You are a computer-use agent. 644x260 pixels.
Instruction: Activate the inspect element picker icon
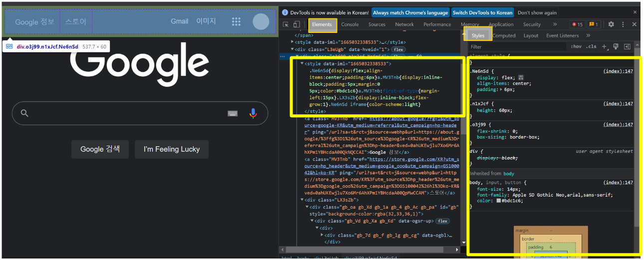[x=286, y=24]
